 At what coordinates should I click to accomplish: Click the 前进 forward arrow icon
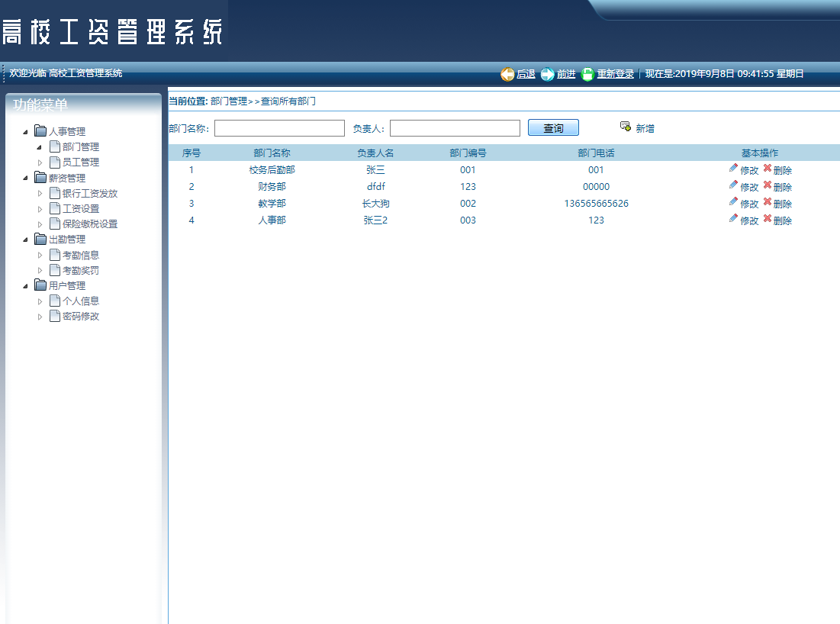[548, 75]
